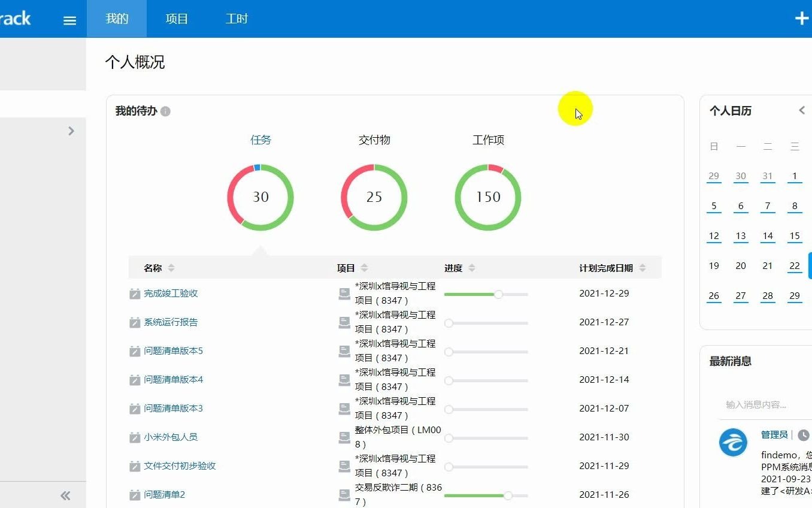This screenshot has width=812, height=508.
Task: Open task 问题清单版本4
Action: coord(173,380)
